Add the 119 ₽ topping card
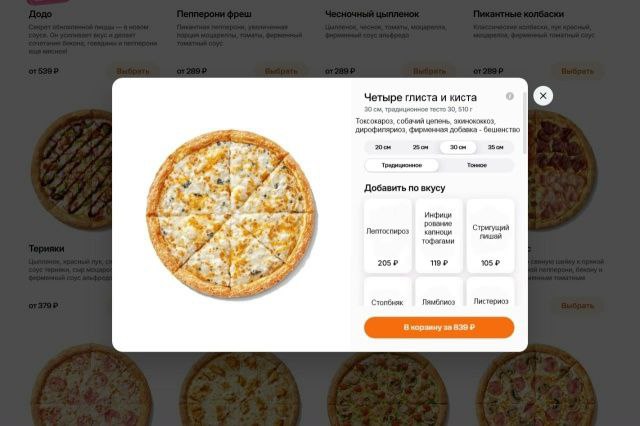 [439, 236]
